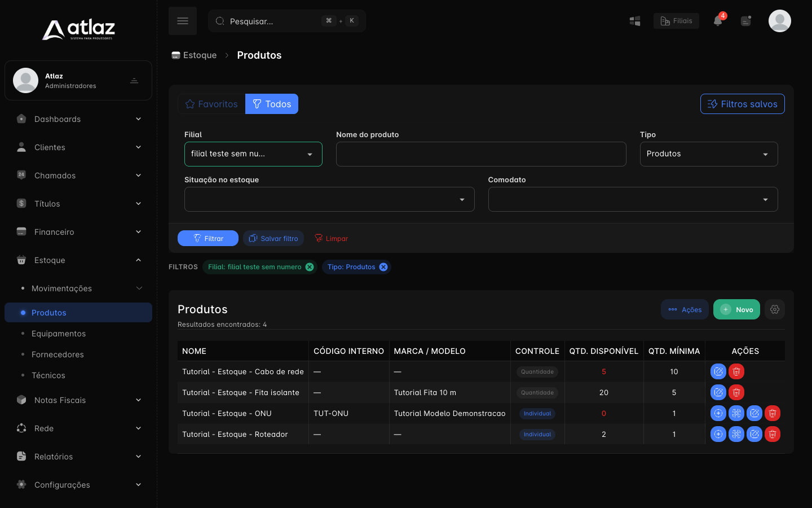812x508 pixels.
Task: Switch to the Favoritos tab
Action: (x=211, y=104)
